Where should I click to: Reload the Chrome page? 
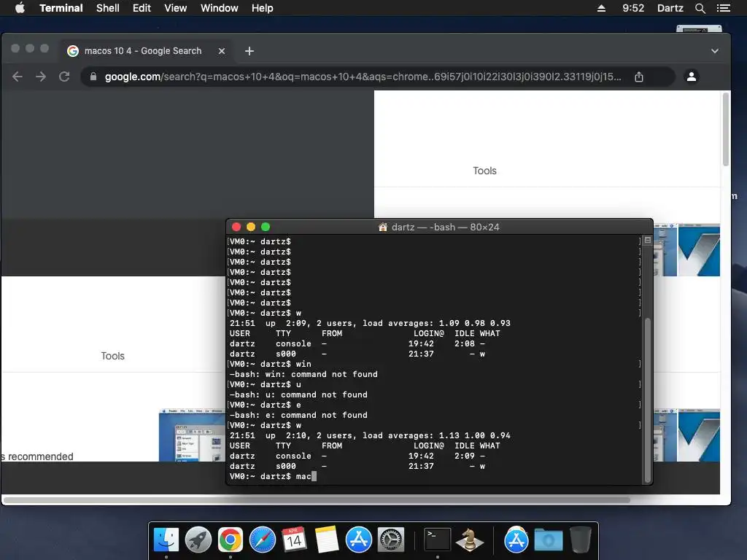pos(64,77)
